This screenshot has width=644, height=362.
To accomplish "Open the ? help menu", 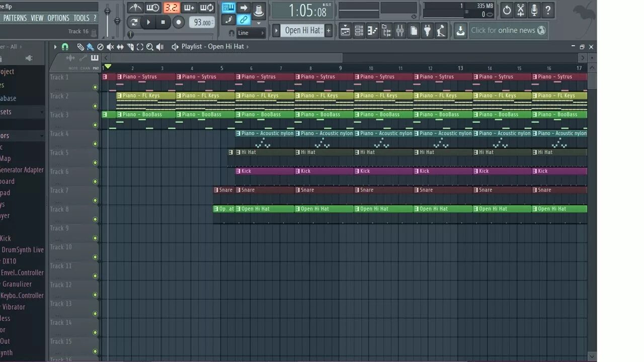I will (95, 18).
